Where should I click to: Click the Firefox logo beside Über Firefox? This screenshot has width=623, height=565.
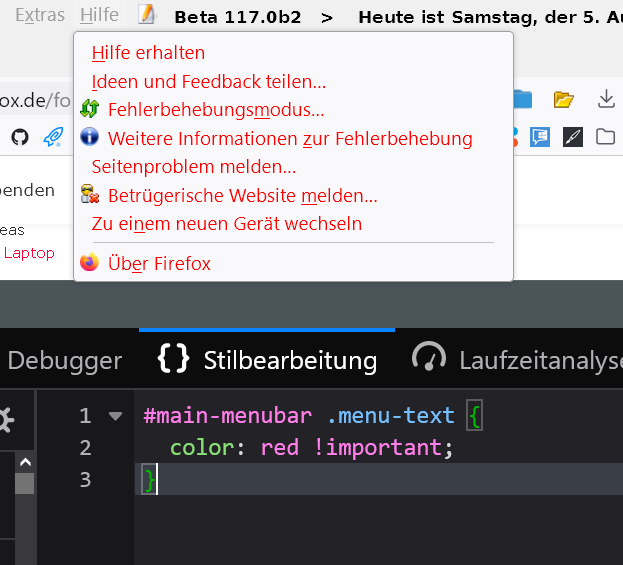point(90,263)
